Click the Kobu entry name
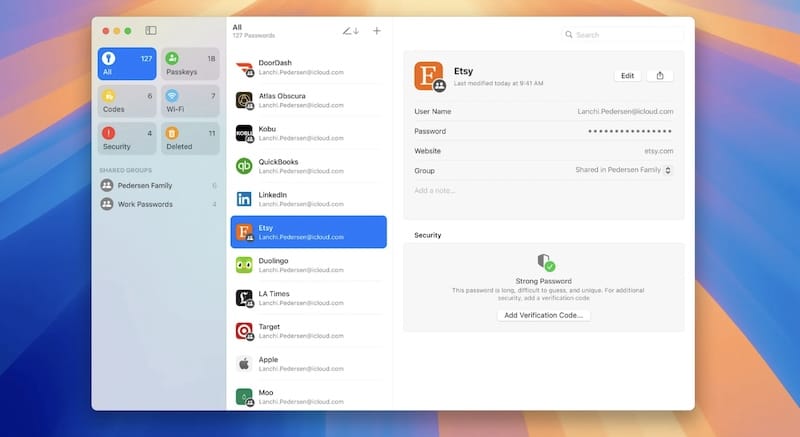The width and height of the screenshot is (800, 437). tap(267, 129)
